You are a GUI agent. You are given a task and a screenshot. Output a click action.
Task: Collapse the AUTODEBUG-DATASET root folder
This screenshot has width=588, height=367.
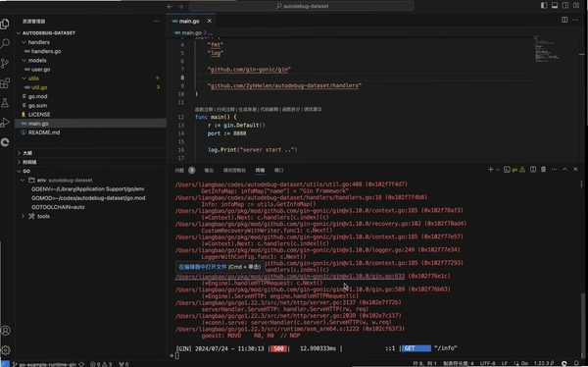tap(90, 33)
